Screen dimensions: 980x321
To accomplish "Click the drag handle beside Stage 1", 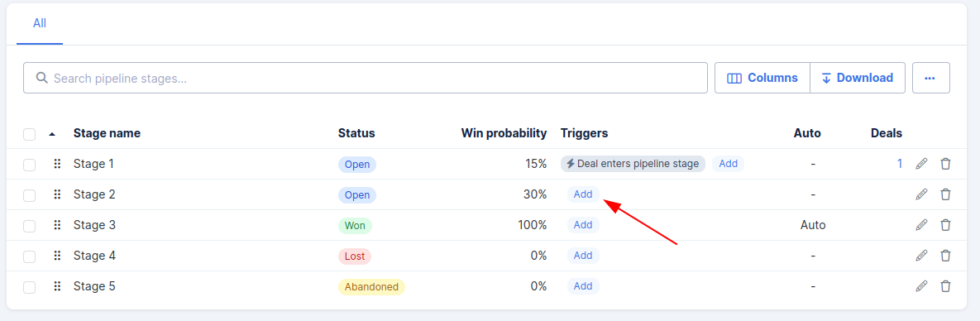I will pyautogui.click(x=57, y=164).
